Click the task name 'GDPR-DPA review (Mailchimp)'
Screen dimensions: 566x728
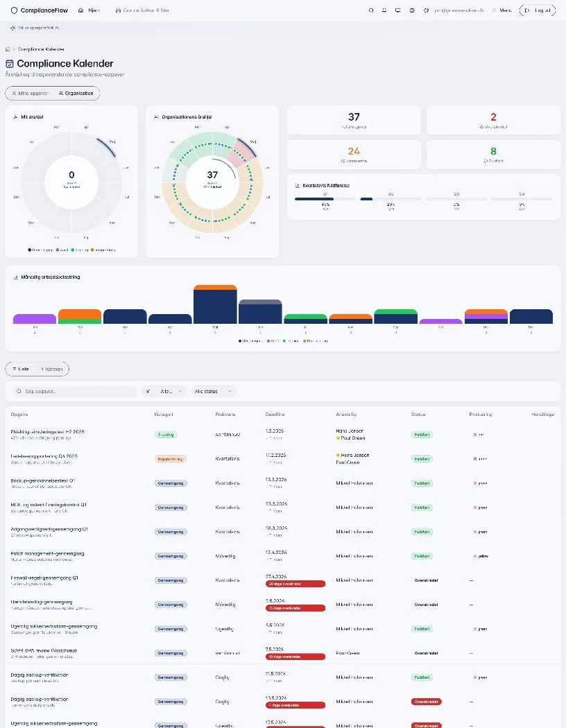coord(44,651)
